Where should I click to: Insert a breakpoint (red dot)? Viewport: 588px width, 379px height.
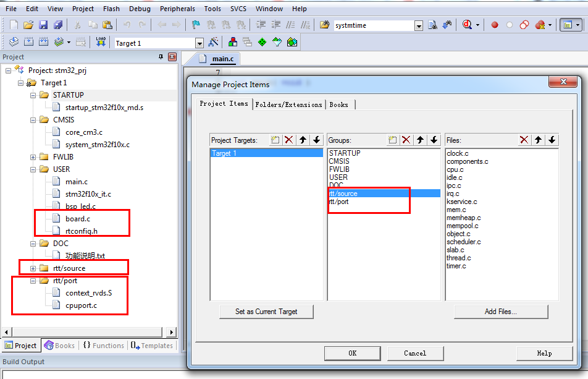(x=495, y=25)
